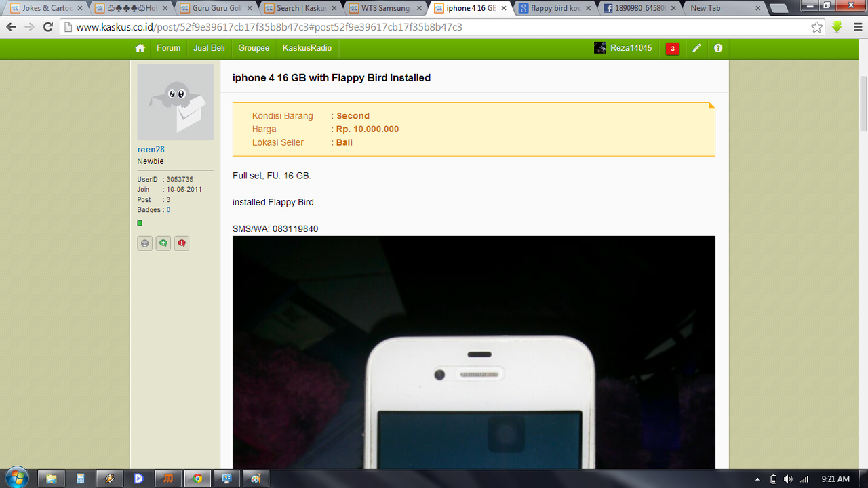This screenshot has height=488, width=868.
Task: Click the green download arrow extension icon
Action: tap(837, 27)
